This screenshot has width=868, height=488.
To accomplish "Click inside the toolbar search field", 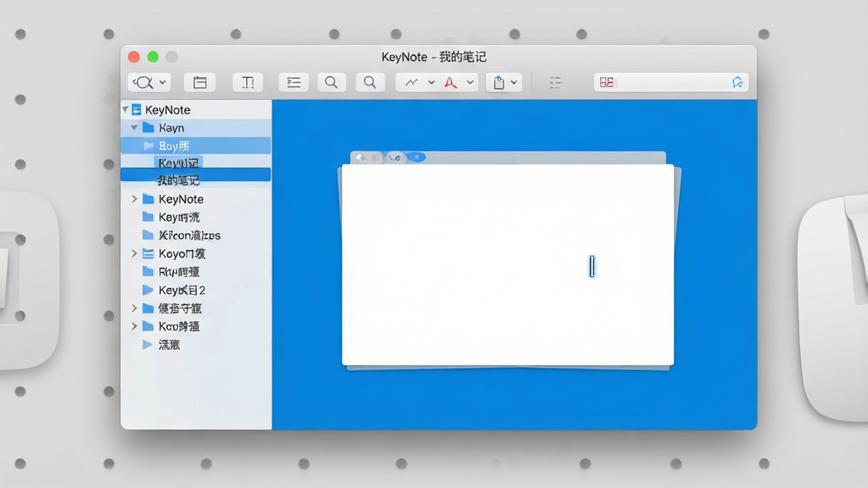I will [x=671, y=82].
